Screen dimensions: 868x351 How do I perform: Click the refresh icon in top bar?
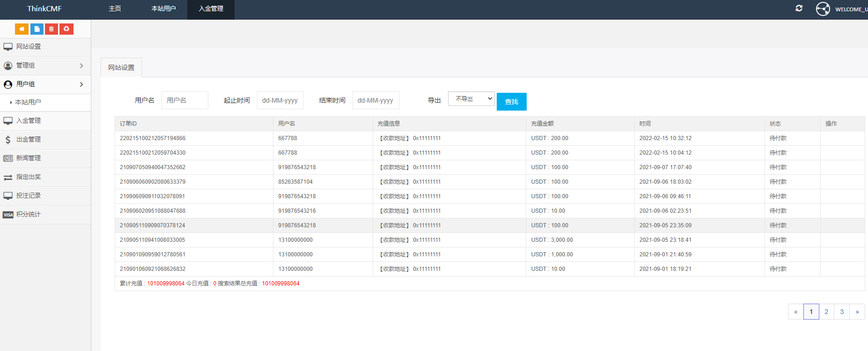pos(799,8)
